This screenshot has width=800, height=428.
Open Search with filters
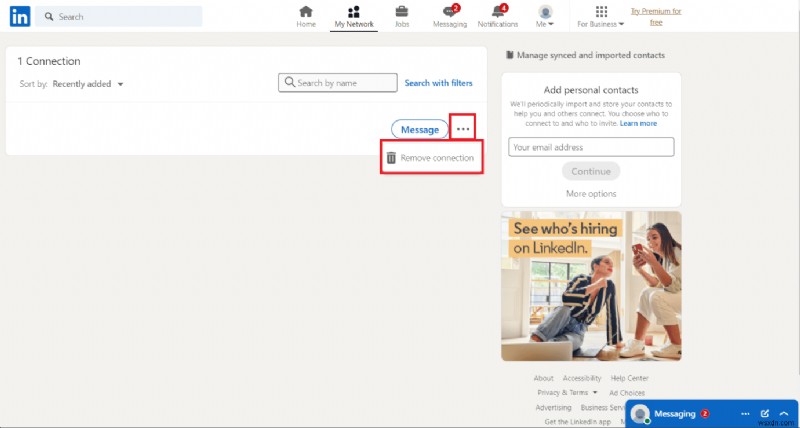438,83
